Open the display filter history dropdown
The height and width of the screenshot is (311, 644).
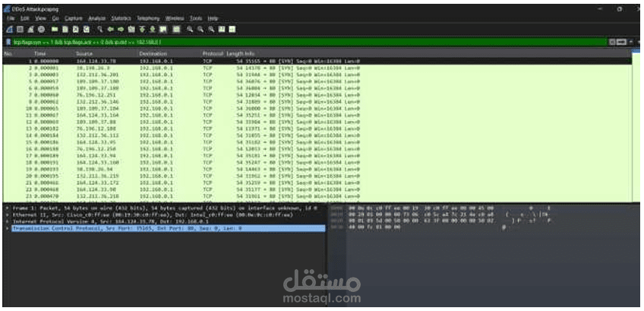click(x=631, y=42)
